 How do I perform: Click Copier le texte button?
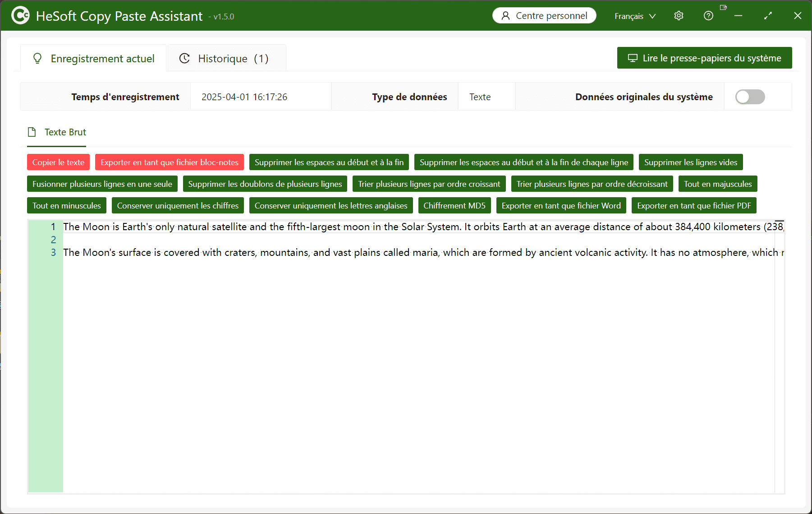tap(58, 162)
